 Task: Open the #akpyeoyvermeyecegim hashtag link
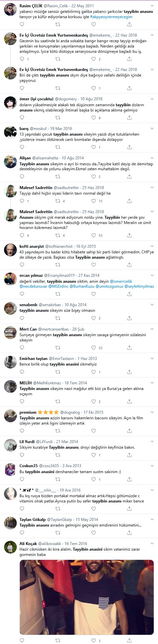(111, 16)
